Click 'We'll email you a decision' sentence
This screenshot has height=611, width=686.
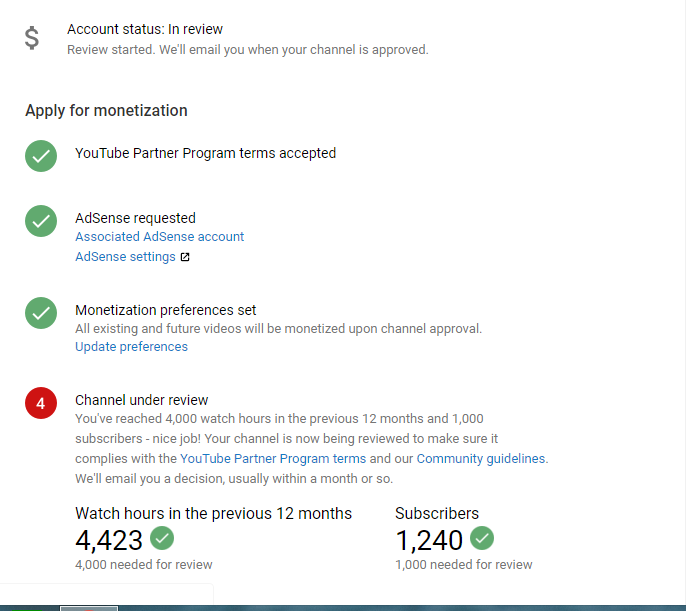[234, 478]
